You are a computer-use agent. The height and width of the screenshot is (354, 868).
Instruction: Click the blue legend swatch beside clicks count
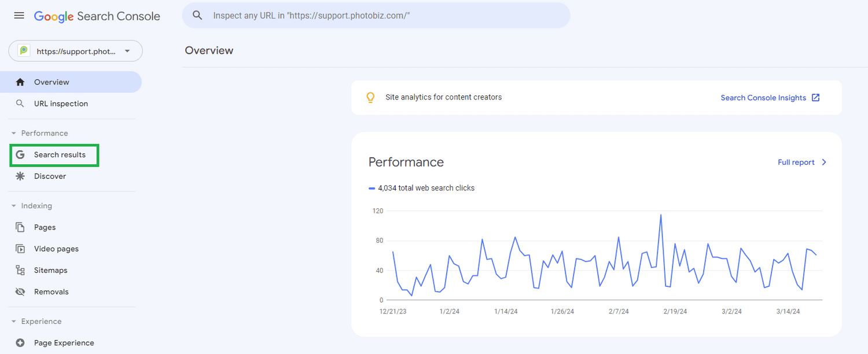tap(371, 187)
